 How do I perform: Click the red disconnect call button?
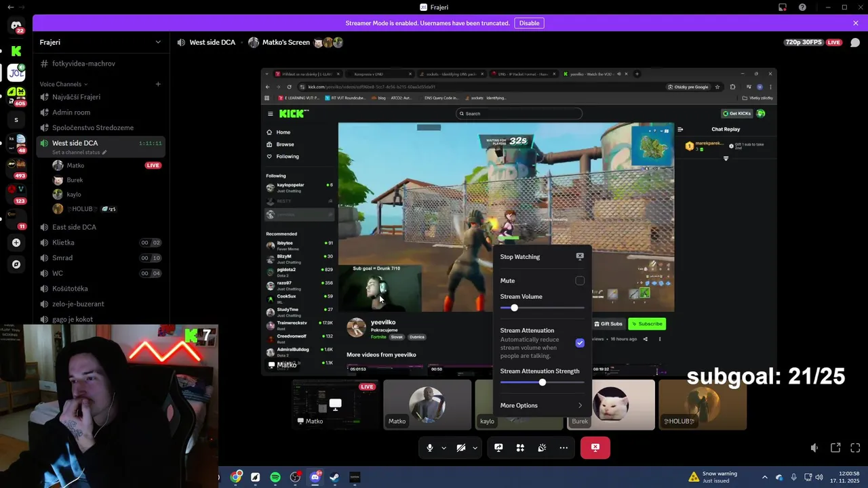595,447
